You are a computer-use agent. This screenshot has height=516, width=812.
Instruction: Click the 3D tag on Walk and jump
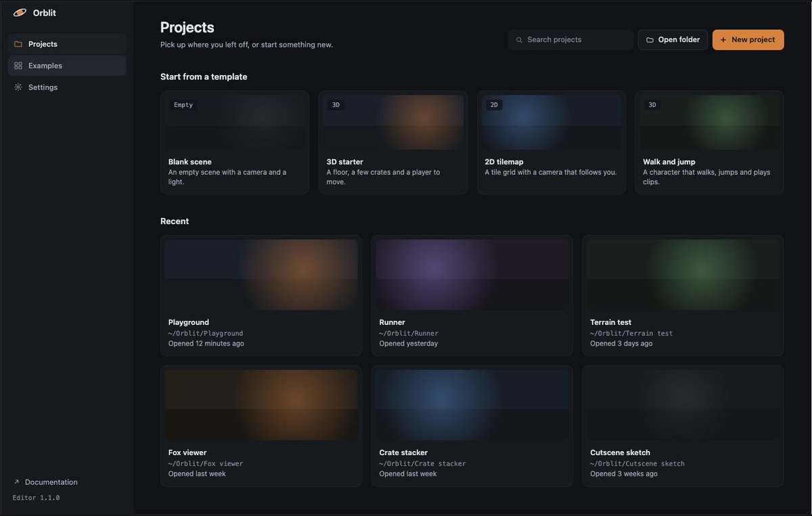coord(652,105)
